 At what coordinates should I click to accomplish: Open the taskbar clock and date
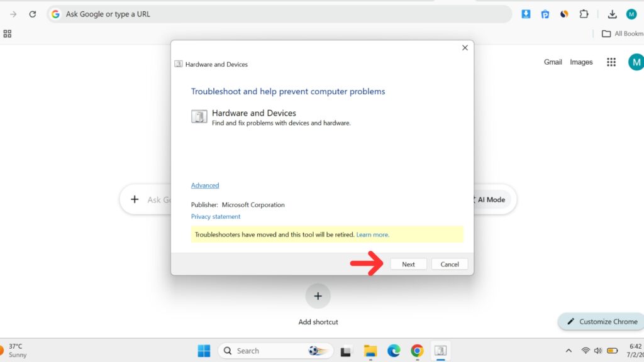click(635, 351)
